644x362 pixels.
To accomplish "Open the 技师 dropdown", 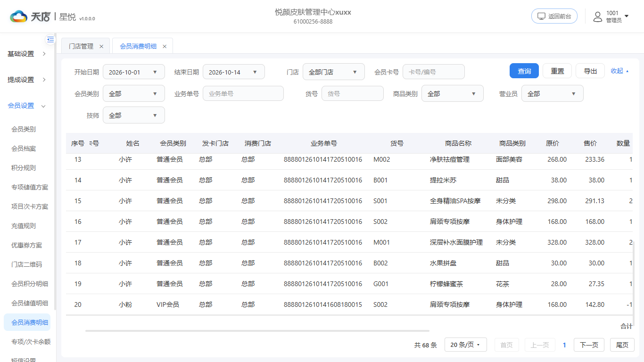I will [134, 115].
